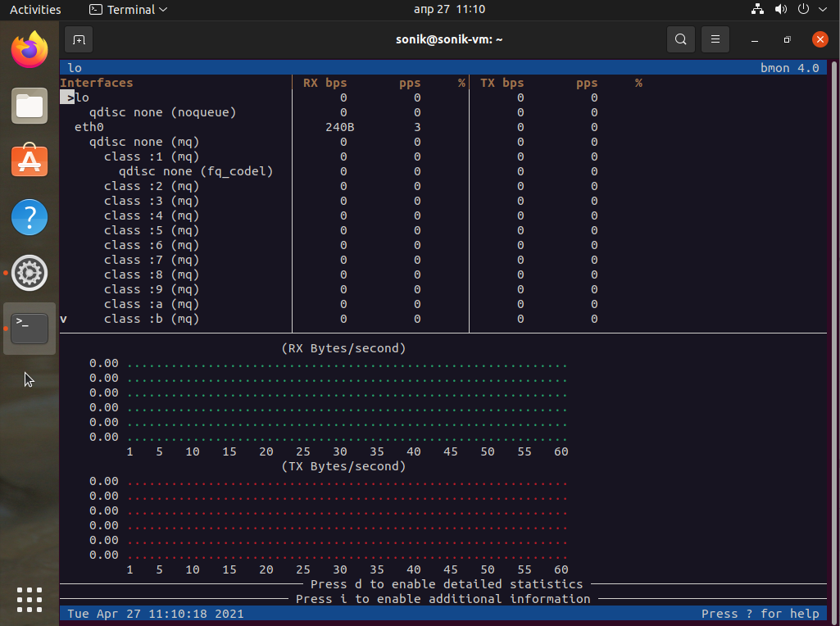Click the 'Press ? for help' text
840x626 pixels.
760,614
